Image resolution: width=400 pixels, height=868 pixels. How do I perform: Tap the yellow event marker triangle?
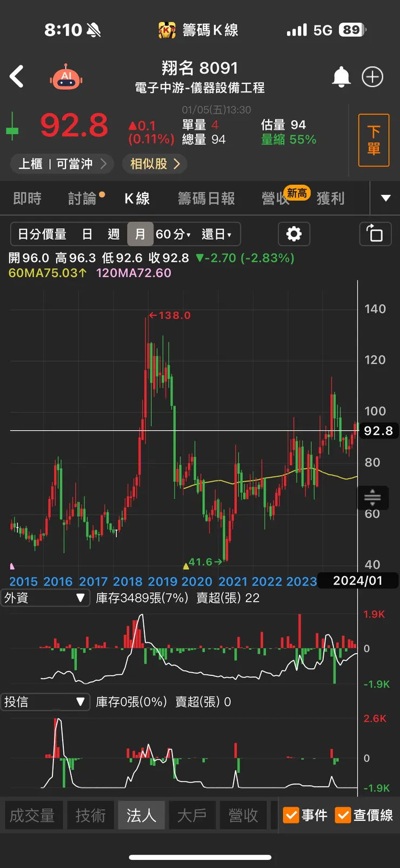(186, 566)
